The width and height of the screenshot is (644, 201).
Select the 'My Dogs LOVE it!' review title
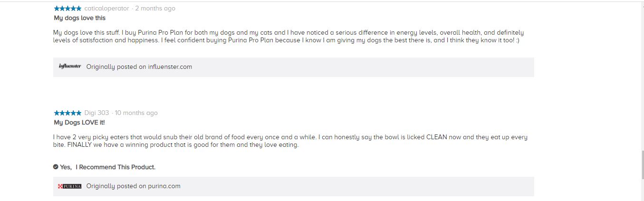click(79, 123)
